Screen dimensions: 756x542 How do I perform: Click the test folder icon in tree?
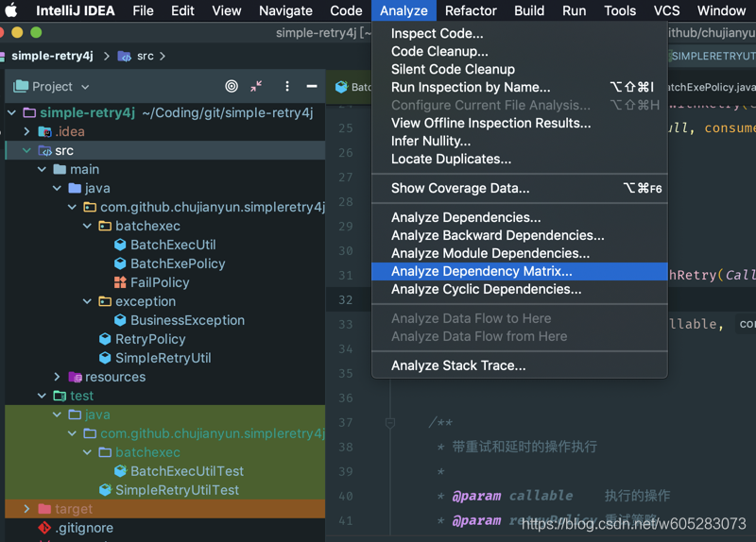[60, 396]
